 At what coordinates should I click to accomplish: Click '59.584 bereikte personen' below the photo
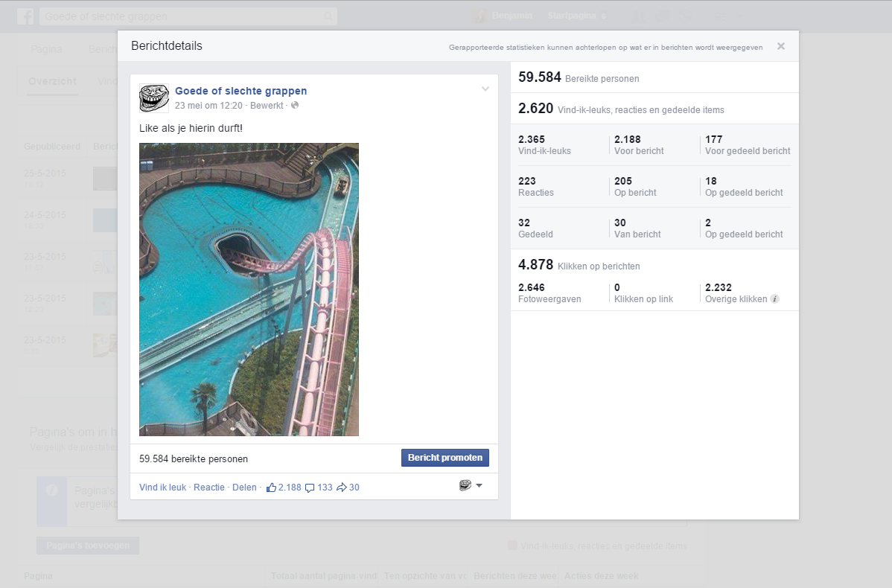click(194, 459)
